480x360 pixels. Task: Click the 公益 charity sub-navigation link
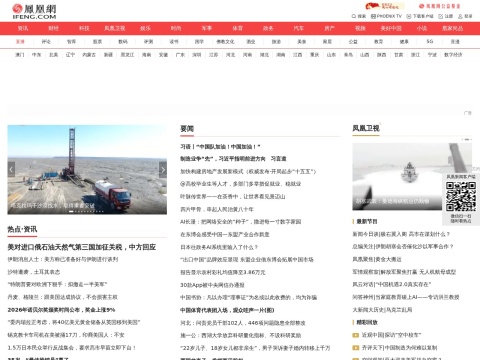click(353, 42)
